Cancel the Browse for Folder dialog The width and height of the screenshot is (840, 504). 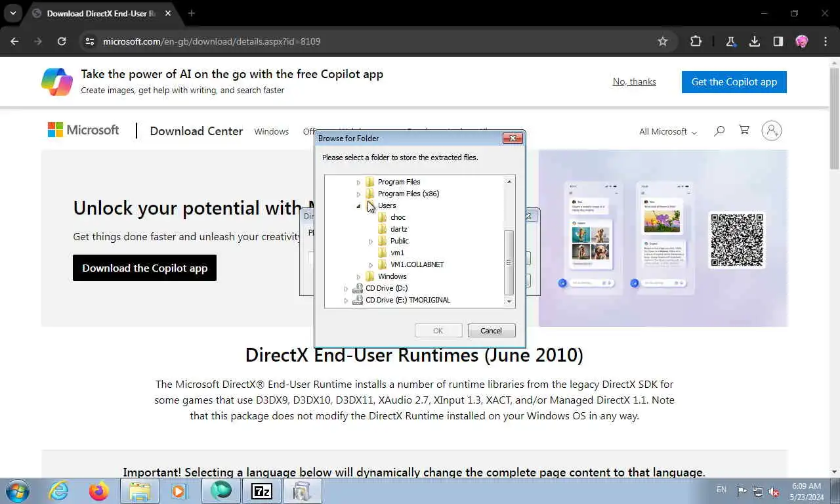tap(491, 331)
